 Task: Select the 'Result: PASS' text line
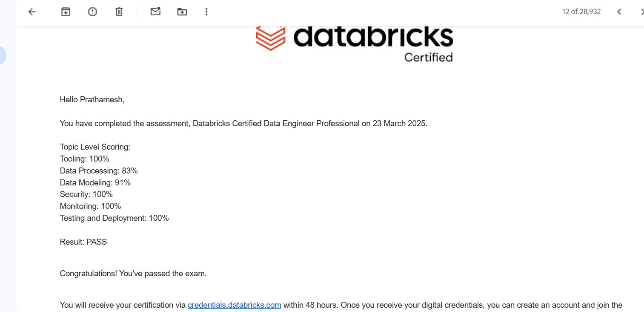[x=83, y=242]
